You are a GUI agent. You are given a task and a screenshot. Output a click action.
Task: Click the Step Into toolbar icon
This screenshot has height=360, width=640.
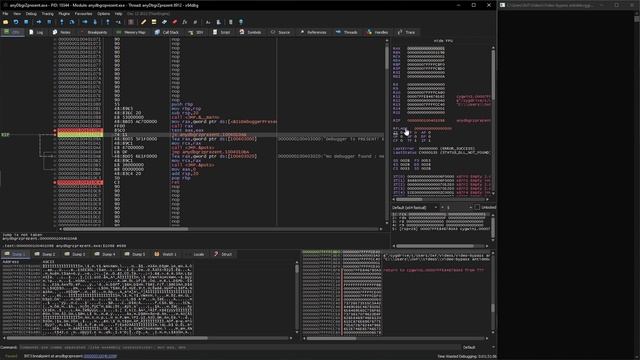[x=62, y=22]
